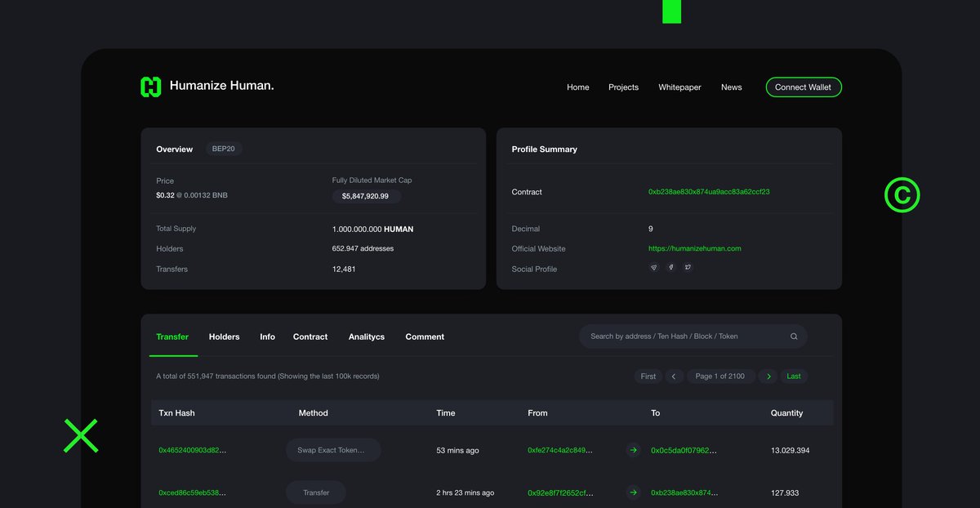Click arrow icon in 53 mins ago row
The height and width of the screenshot is (508, 980).
coord(633,450)
